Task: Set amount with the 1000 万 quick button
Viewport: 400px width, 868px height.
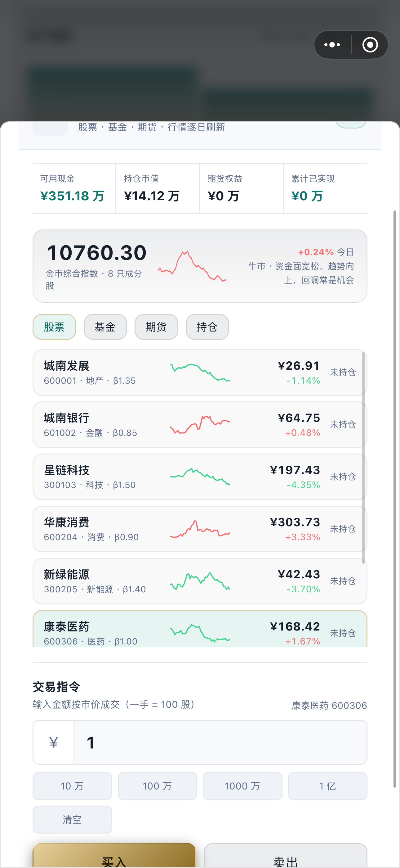Action: pos(242,786)
